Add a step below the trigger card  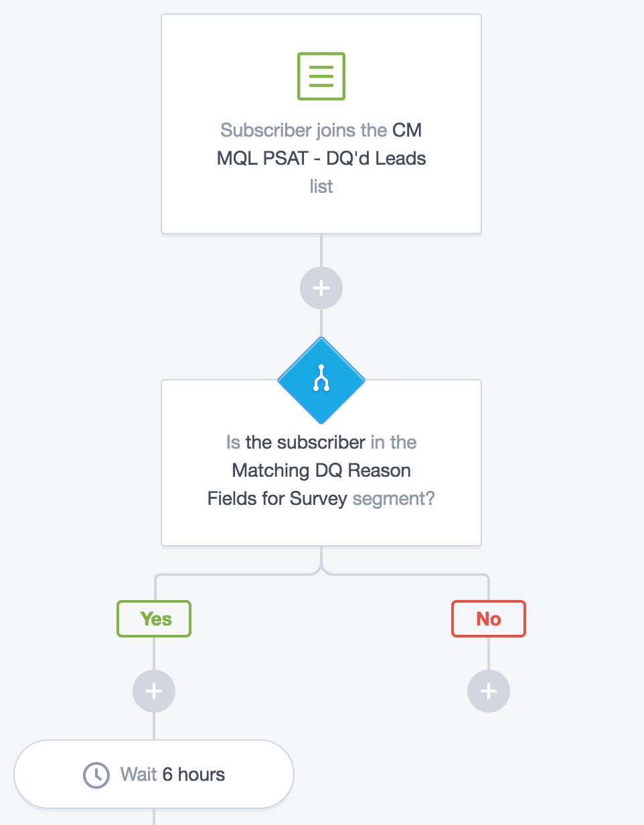pos(321,288)
